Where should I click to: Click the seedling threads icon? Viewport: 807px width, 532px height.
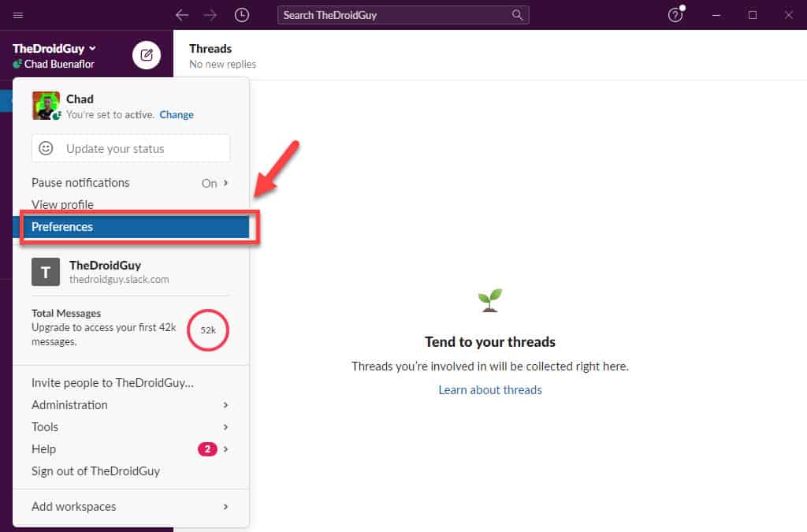pyautogui.click(x=490, y=300)
